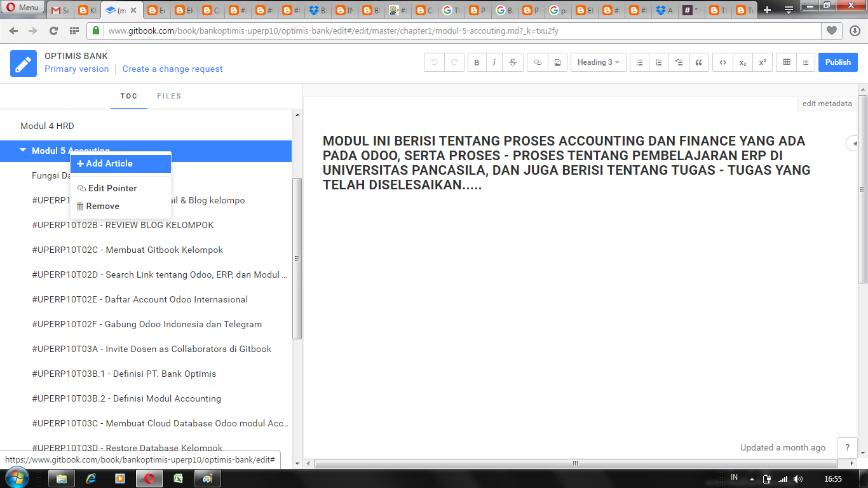Go back with browser back arrow
This screenshot has width=868, height=488.
click(x=14, y=30)
